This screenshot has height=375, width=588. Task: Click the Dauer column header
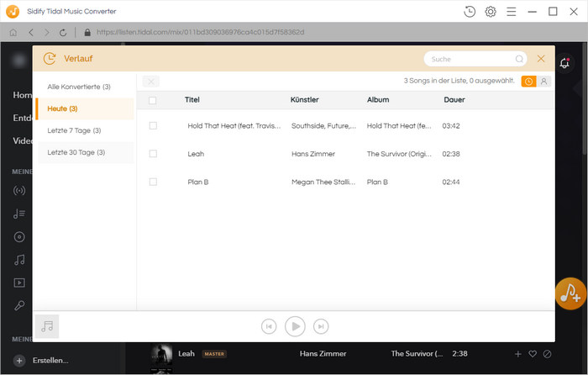[454, 99]
